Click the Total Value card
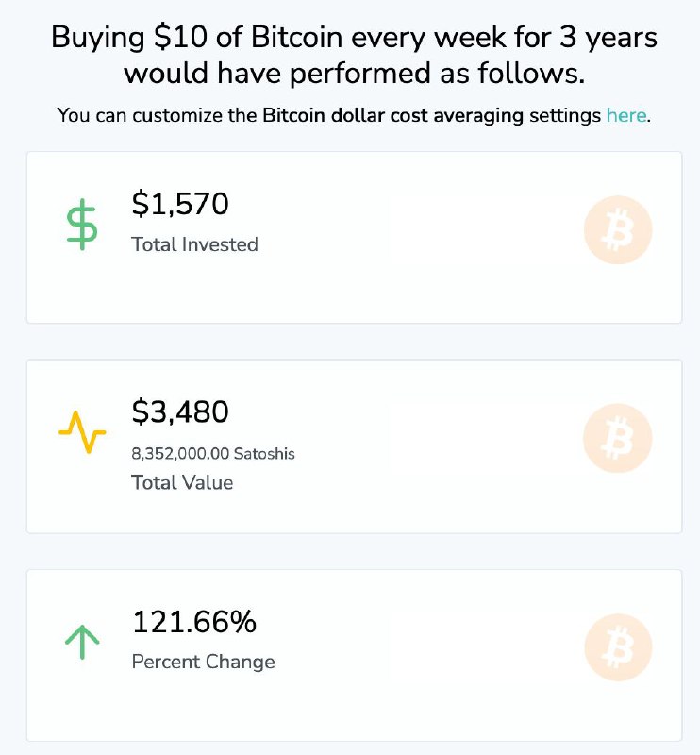Viewport: 700px width, 755px height. click(355, 446)
